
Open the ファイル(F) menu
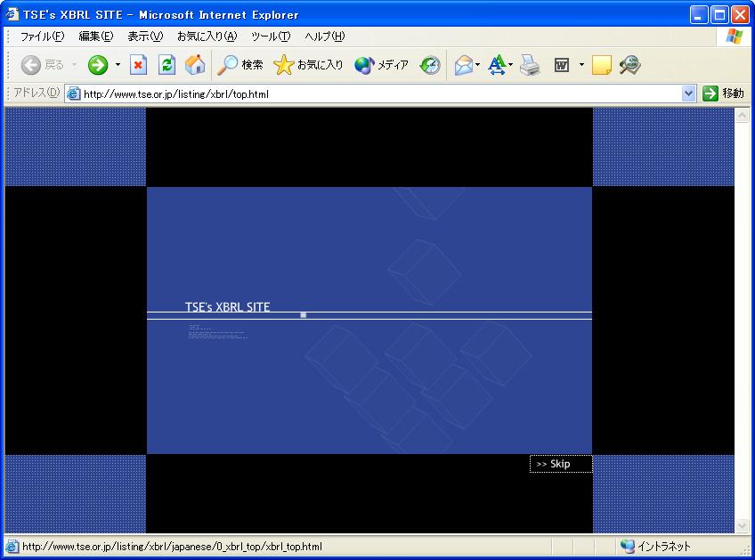[x=42, y=37]
